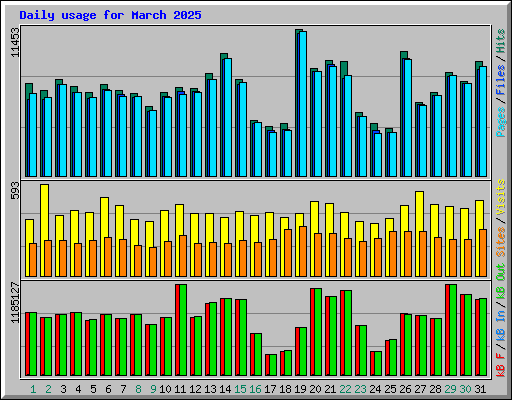The width and height of the screenshot is (512, 400).
Task: Click the cyan pages bar for day 14
Action: pyautogui.click(x=228, y=117)
